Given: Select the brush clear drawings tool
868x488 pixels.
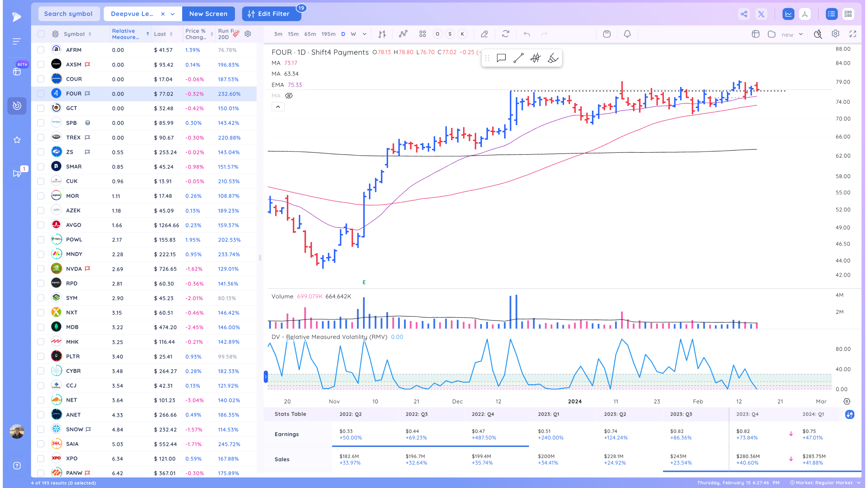Looking at the screenshot, I should click(x=553, y=58).
